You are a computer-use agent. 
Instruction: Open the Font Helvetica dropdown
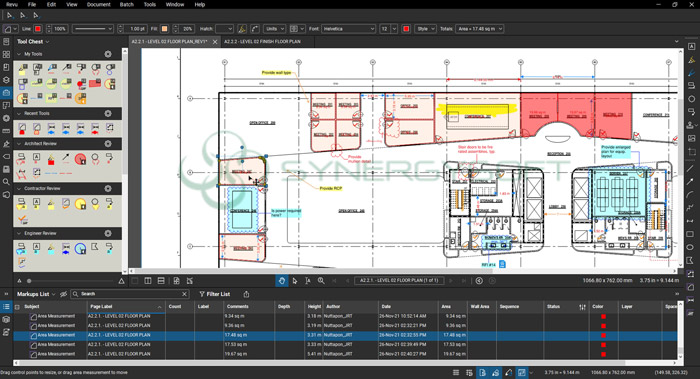(x=349, y=29)
